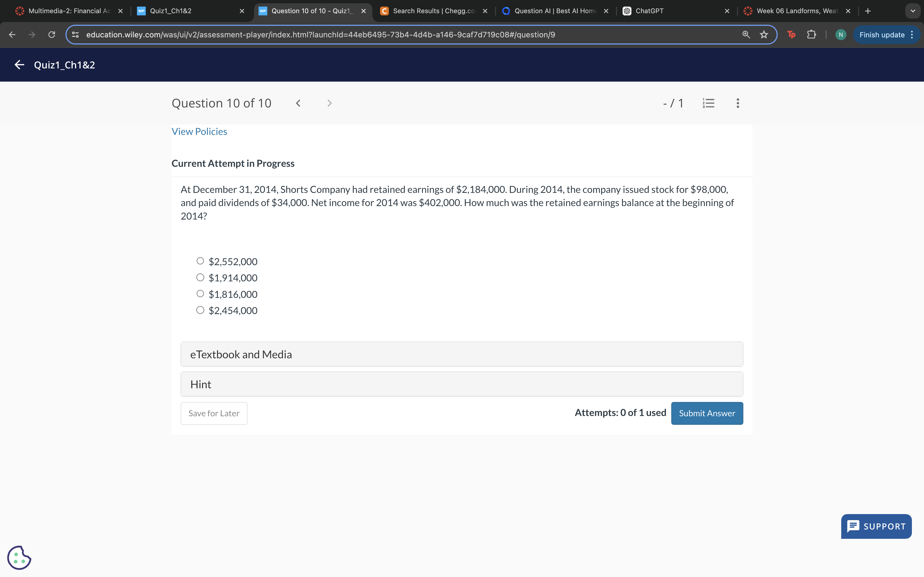Click zoom magnifier icon in address bar
Image resolution: width=924 pixels, height=577 pixels.
[746, 35]
